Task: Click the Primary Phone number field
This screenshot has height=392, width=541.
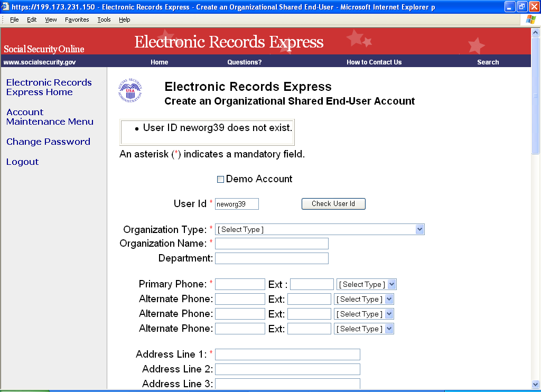Action: point(240,284)
